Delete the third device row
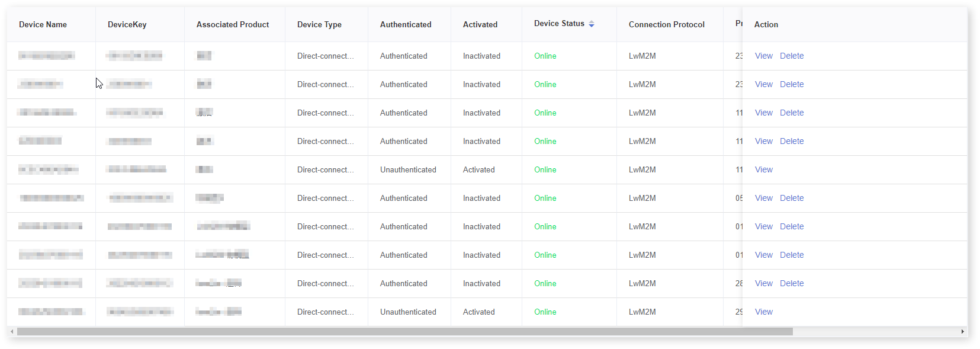 coord(792,113)
